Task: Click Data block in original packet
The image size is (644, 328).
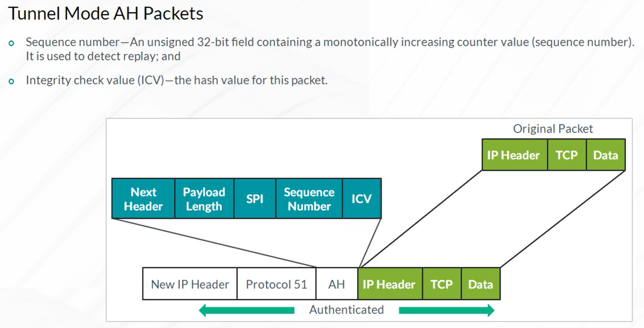Action: (x=606, y=155)
